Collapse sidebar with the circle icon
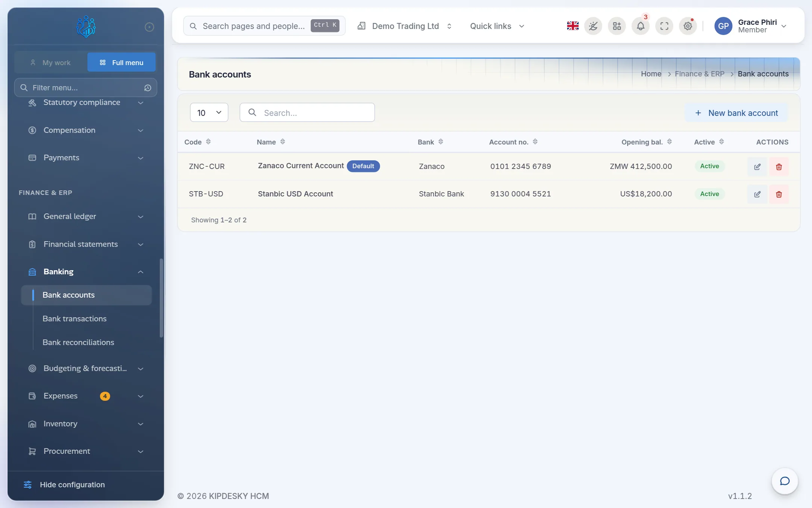The width and height of the screenshot is (812, 508). (x=149, y=27)
